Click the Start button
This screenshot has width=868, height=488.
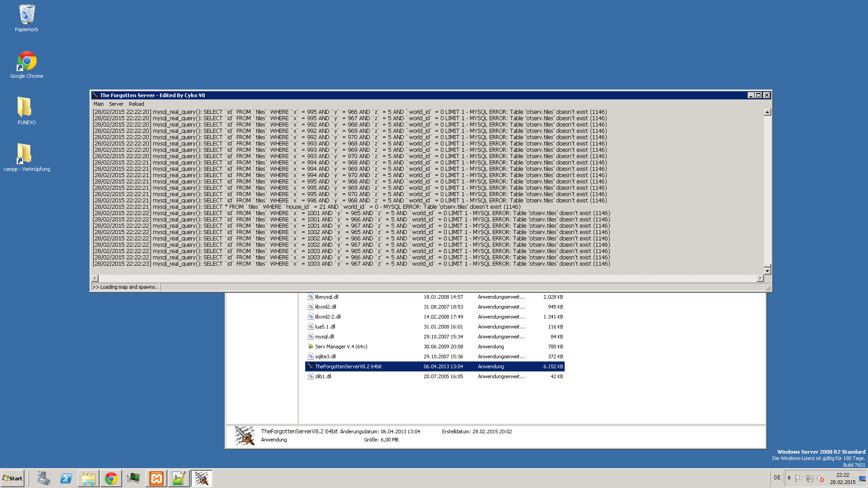[13, 479]
